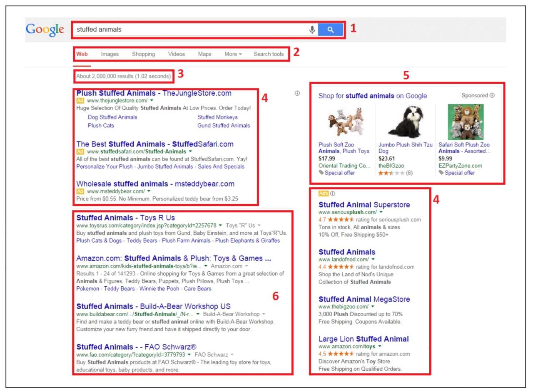
Task: Open the Videos tab
Action: 176,54
